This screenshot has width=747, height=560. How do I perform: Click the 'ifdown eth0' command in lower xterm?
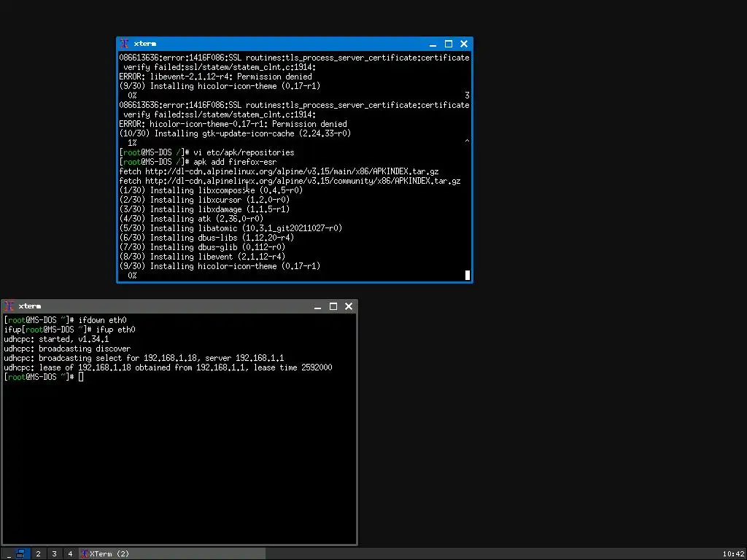pyautogui.click(x=102, y=320)
